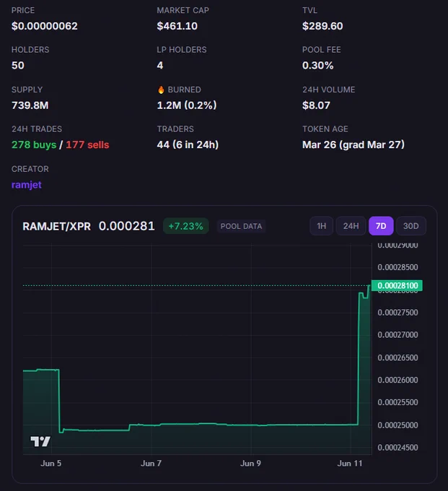Click token age Mar 26 (grad Mar 27)
Viewport: 448px width, 491px height.
(353, 144)
